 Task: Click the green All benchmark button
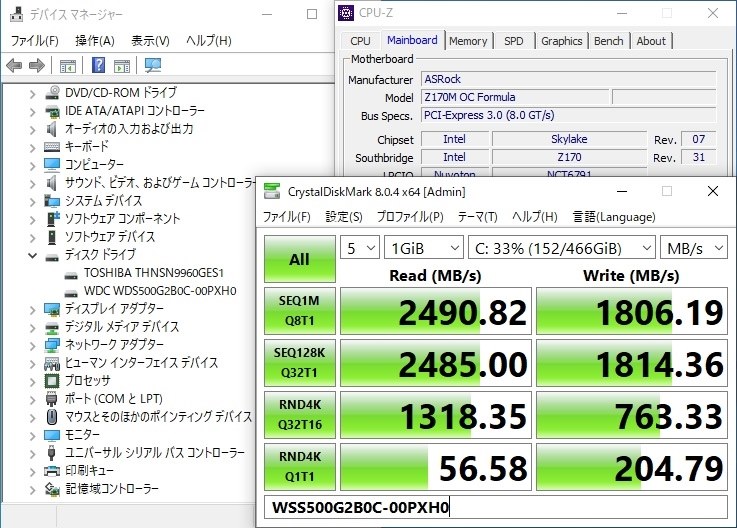[x=300, y=259]
